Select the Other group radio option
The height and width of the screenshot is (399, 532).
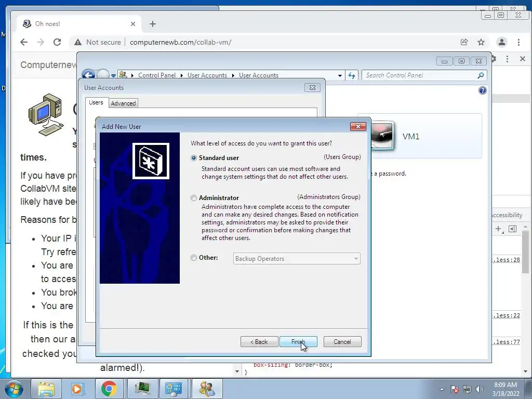click(194, 258)
